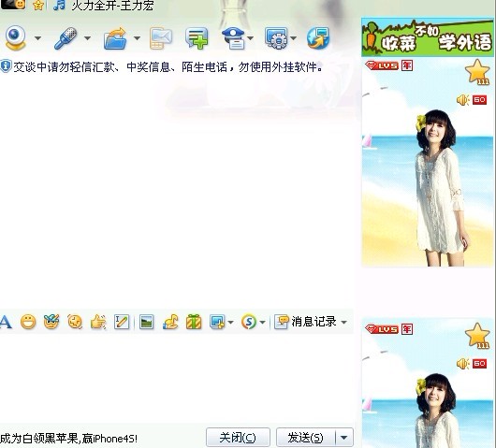Click the LV5 diamond badge in lower QQ show
Screen dimensions: 496x448
pyautogui.click(x=382, y=329)
